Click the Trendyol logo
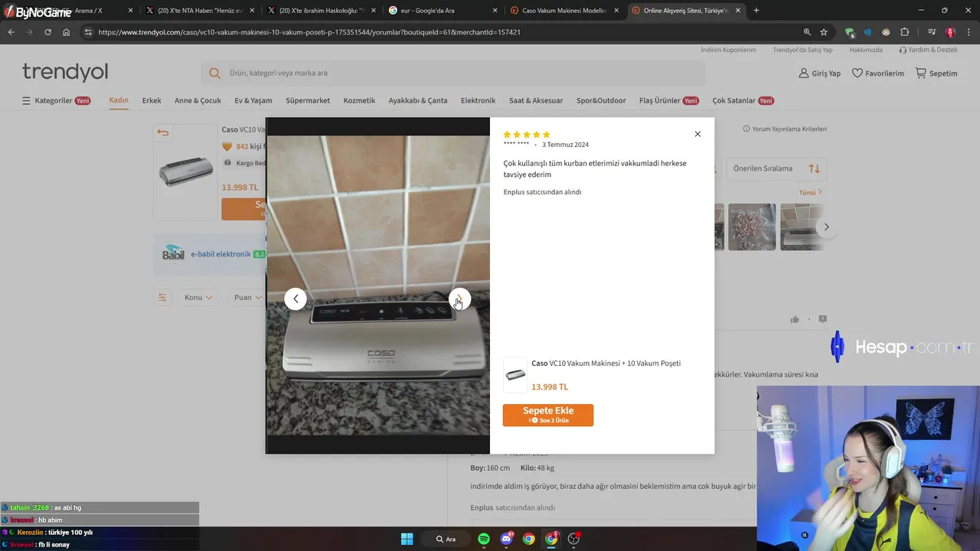Viewport: 980px width, 551px height. click(x=65, y=72)
